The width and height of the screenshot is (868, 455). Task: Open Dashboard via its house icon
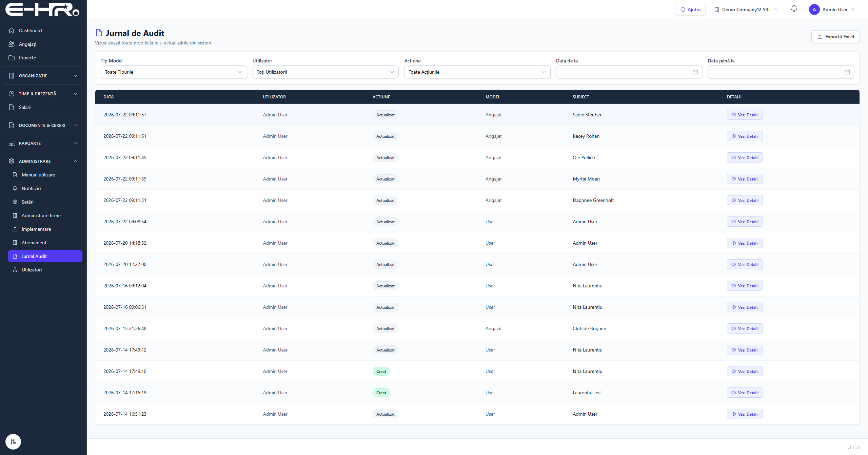click(x=12, y=31)
